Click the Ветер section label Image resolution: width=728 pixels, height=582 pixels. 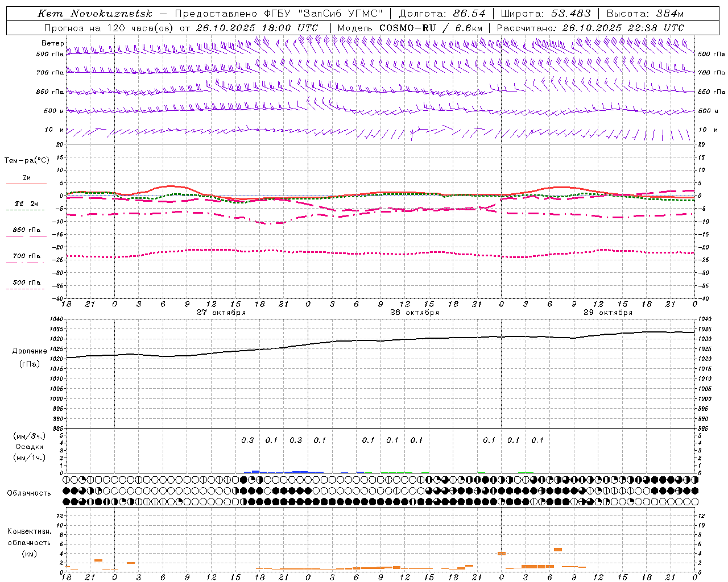(52, 43)
